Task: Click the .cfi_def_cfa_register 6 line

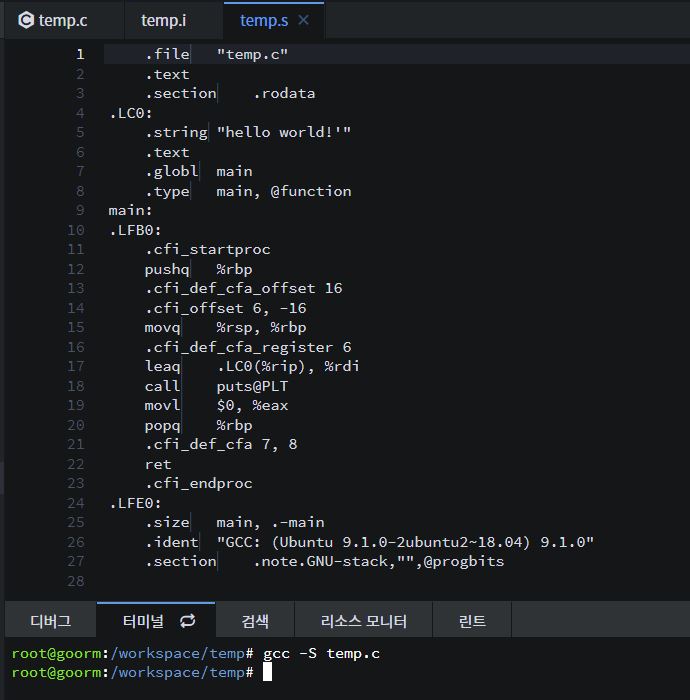Action: 248,347
